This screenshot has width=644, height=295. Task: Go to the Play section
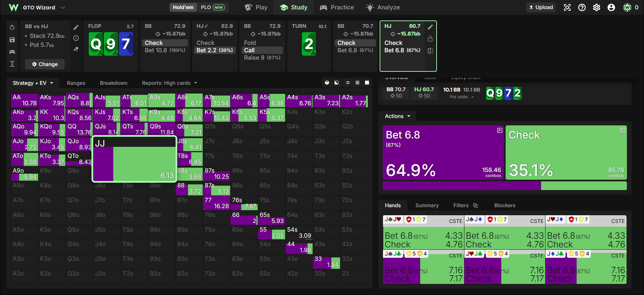point(256,7)
